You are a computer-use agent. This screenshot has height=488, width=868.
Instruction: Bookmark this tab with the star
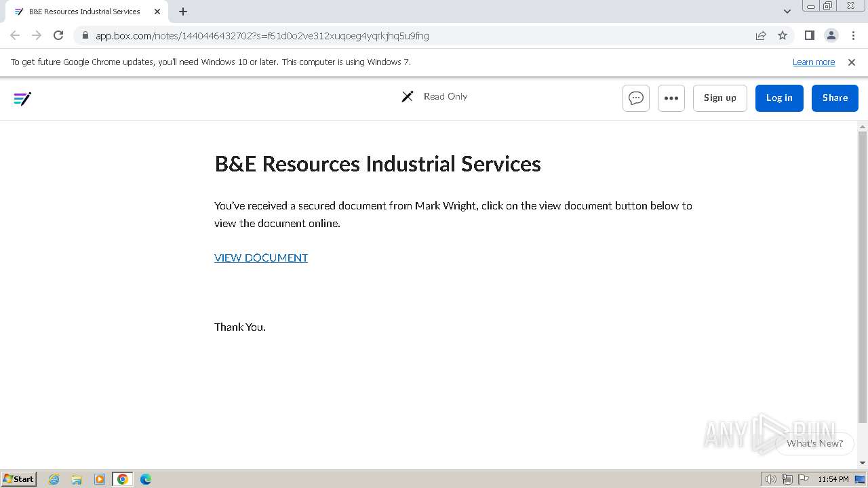pyautogui.click(x=783, y=35)
